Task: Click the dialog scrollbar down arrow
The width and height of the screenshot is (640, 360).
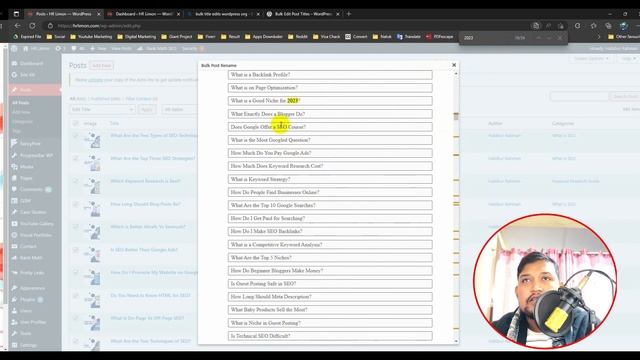Action: pos(456,341)
